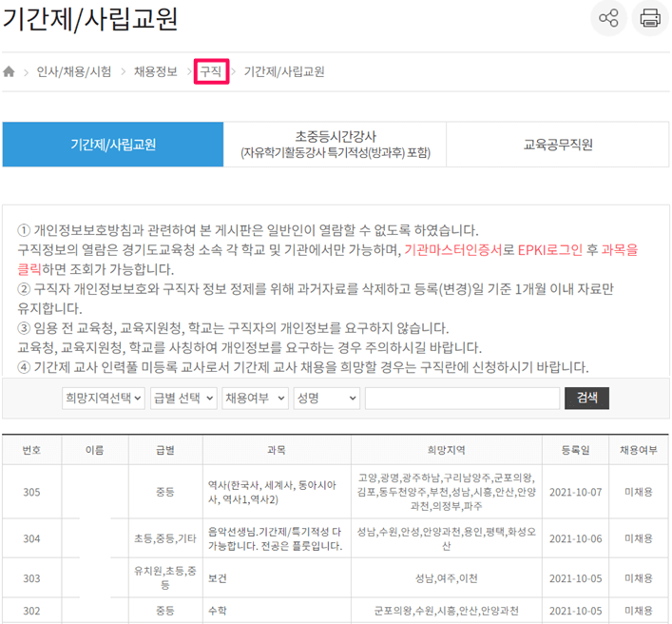Open the 보건 subject entry
The image size is (672, 624).
[218, 578]
